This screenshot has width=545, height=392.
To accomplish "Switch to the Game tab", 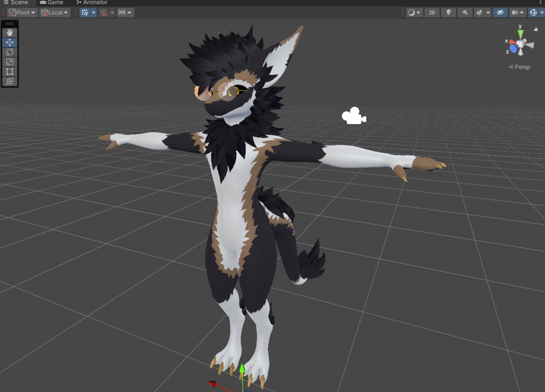I will pos(52,3).
